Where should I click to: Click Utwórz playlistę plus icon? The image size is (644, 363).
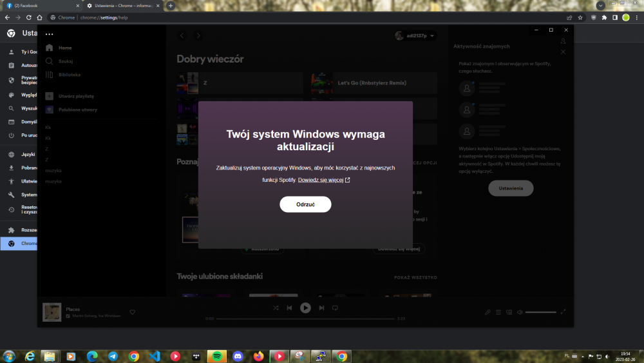click(50, 96)
